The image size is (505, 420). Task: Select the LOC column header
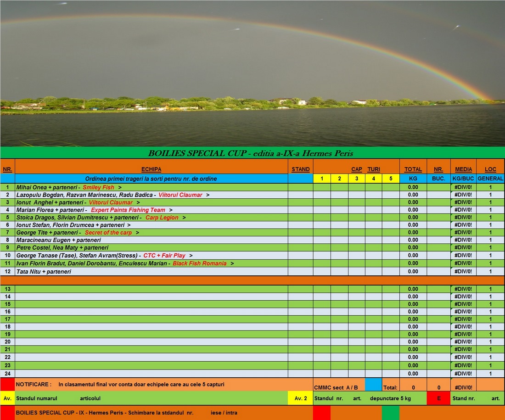[490, 169]
